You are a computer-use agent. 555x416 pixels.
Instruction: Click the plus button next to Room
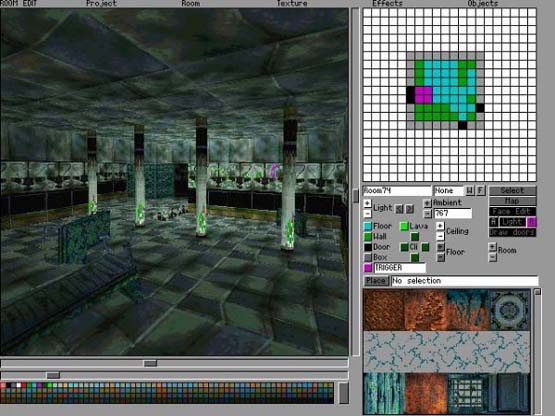pos(492,247)
